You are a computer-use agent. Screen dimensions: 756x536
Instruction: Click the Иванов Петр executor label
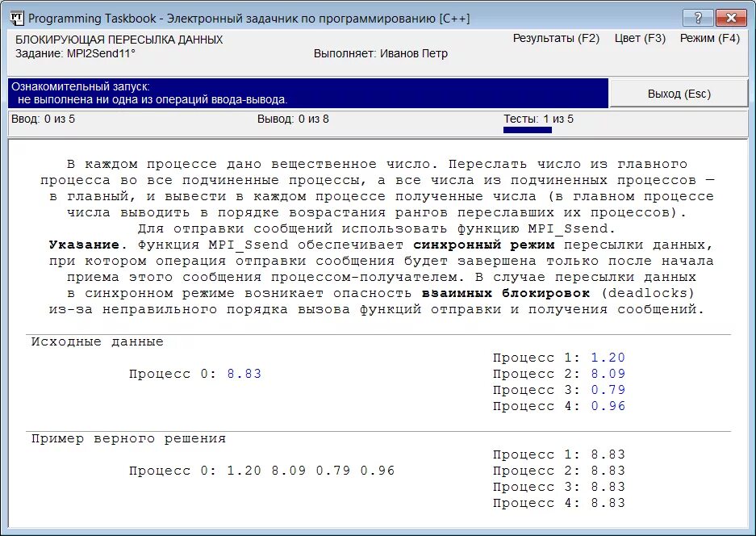[411, 52]
